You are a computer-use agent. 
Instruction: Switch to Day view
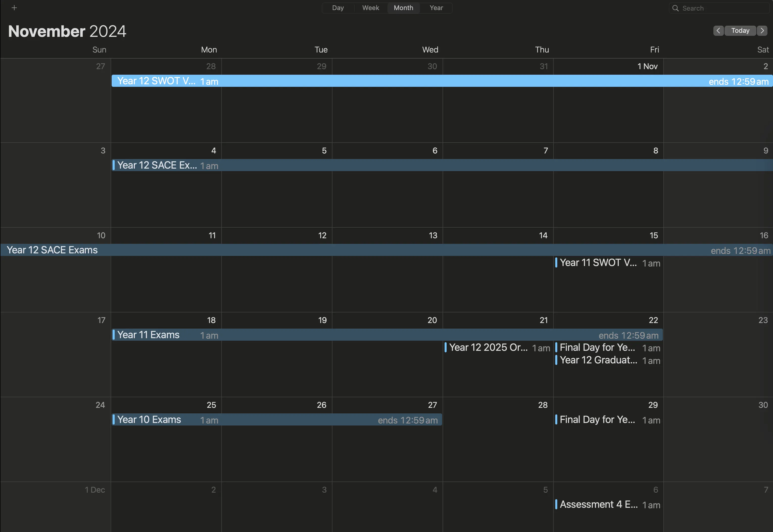coord(338,8)
